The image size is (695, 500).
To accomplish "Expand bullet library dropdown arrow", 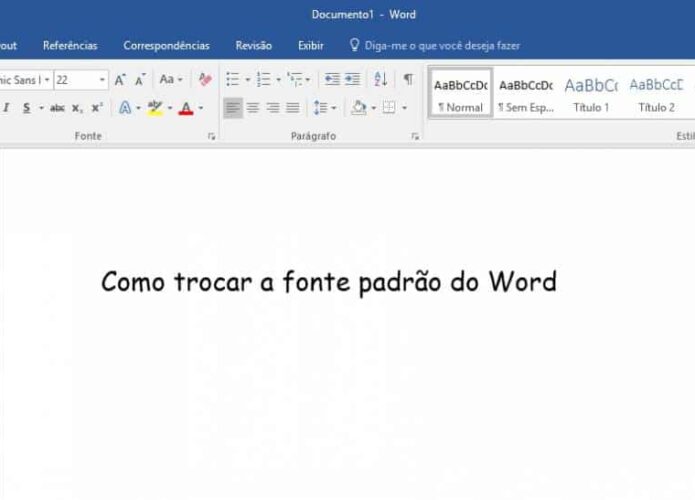I will point(248,80).
